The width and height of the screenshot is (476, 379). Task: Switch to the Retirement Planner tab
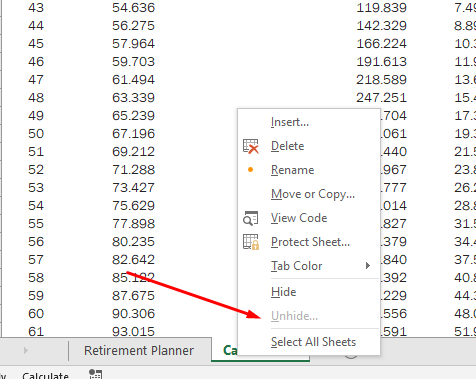pyautogui.click(x=139, y=350)
